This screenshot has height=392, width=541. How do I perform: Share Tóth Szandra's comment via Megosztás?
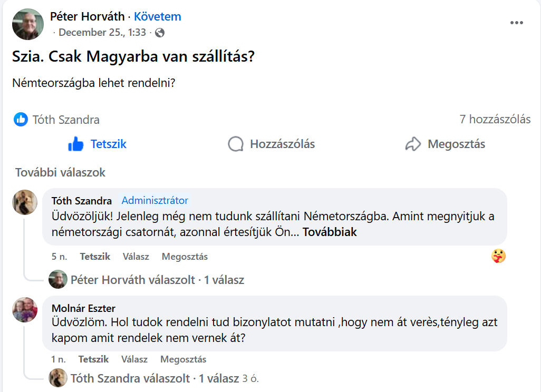(x=185, y=257)
